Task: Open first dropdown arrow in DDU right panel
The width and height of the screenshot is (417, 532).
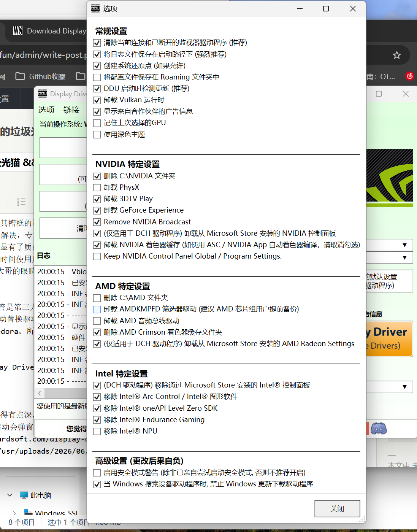Action: click(404, 245)
